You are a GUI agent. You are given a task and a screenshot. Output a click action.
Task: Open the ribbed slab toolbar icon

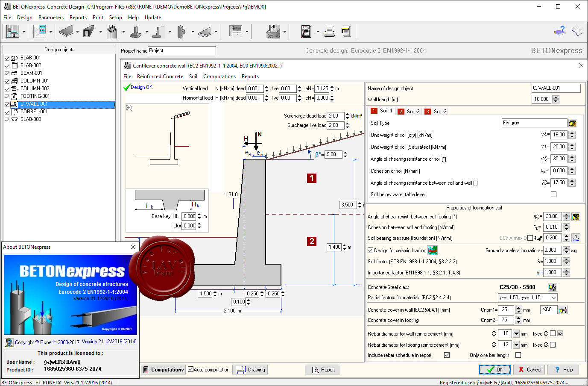click(205, 31)
